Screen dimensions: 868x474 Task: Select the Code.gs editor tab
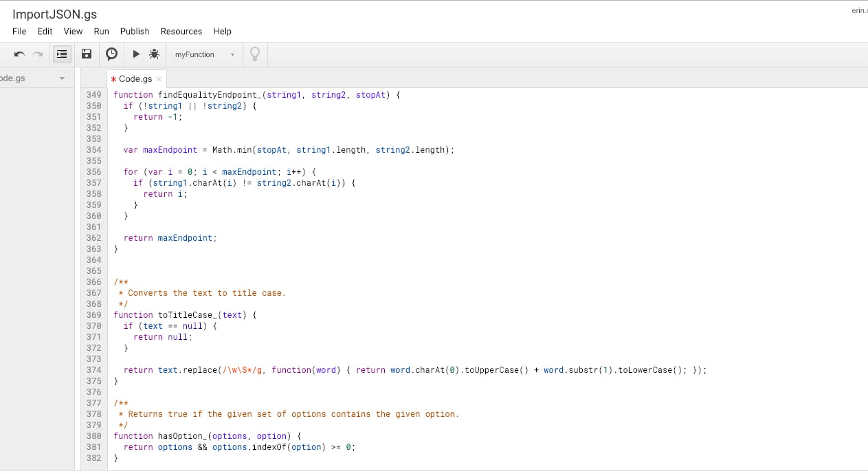click(x=135, y=79)
